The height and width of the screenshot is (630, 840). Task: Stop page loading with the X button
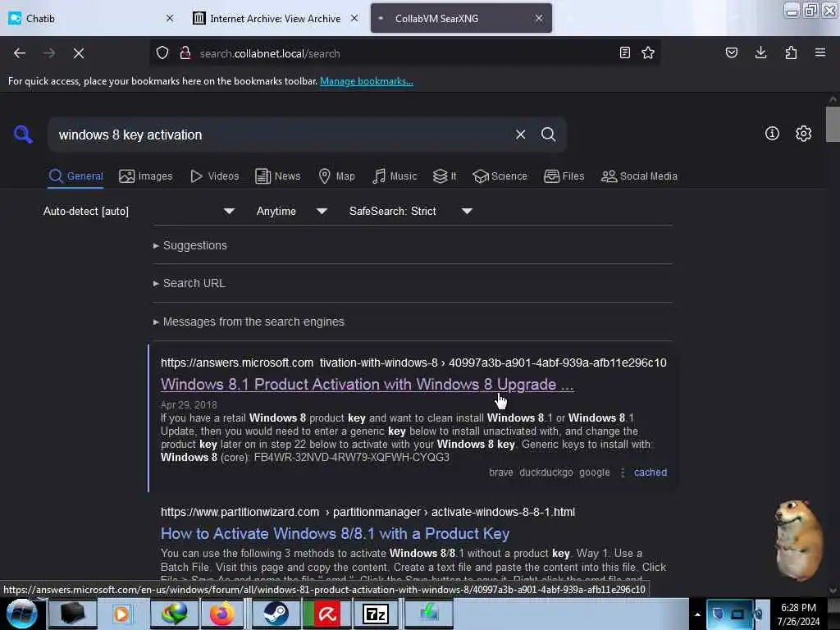pyautogui.click(x=78, y=53)
